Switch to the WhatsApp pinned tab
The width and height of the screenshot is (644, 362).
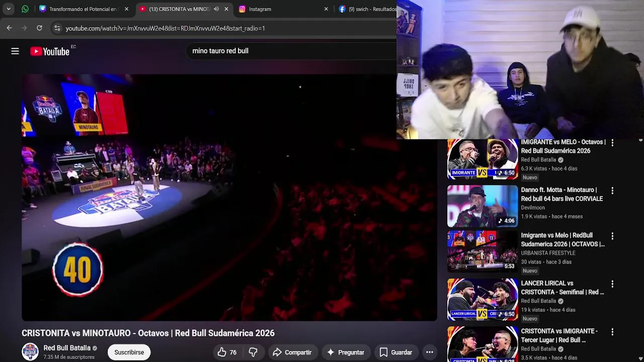click(25, 9)
